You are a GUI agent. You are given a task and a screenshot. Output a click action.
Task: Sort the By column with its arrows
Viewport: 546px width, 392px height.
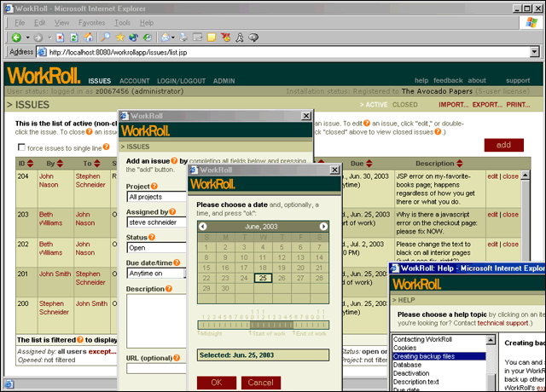coord(60,164)
